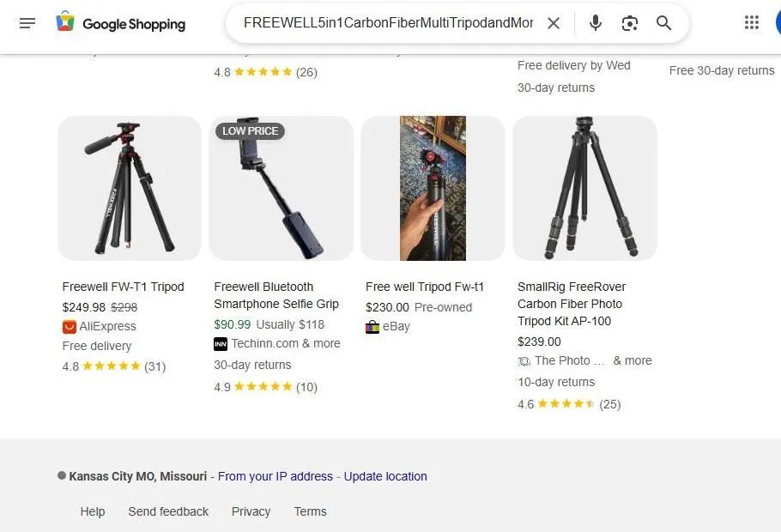The height and width of the screenshot is (532, 781).
Task: Click inside the search input field
Action: (x=386, y=23)
